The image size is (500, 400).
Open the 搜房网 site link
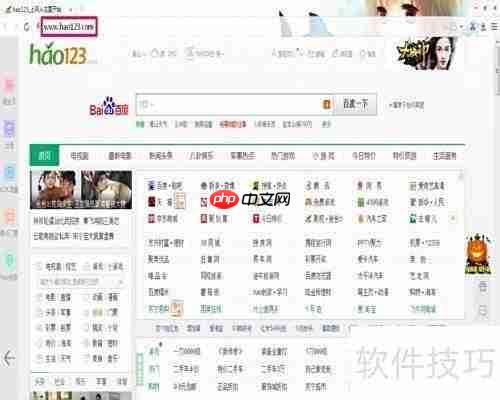pyautogui.click(x=262, y=243)
